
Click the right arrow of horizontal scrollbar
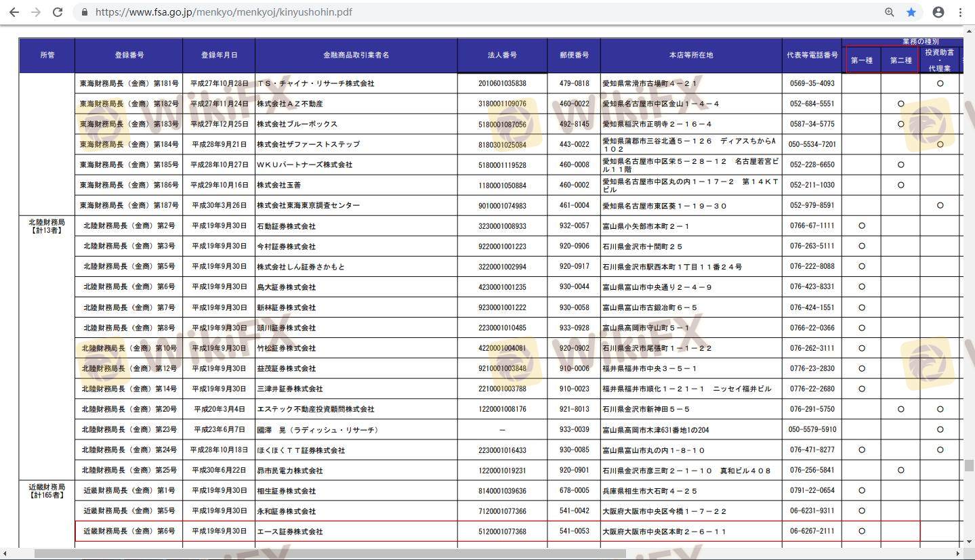958,554
